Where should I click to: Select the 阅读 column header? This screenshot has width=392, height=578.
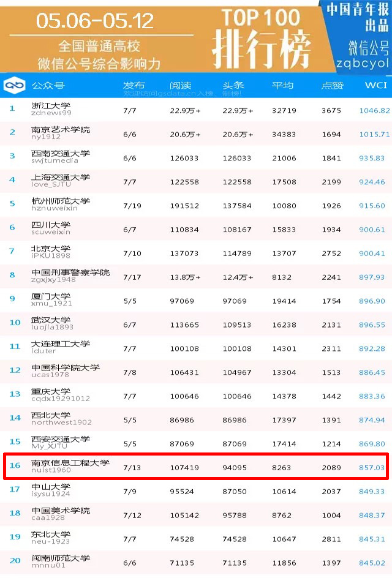[x=180, y=86]
